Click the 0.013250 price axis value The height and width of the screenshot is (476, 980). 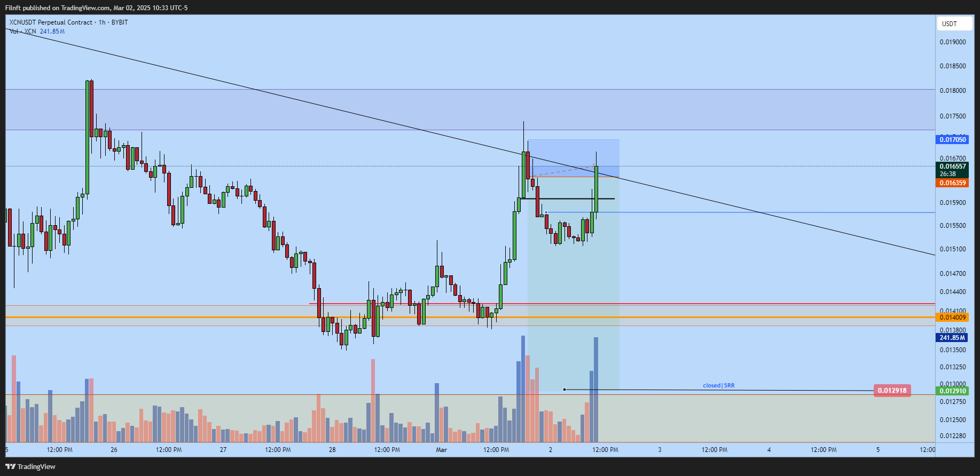(x=953, y=367)
